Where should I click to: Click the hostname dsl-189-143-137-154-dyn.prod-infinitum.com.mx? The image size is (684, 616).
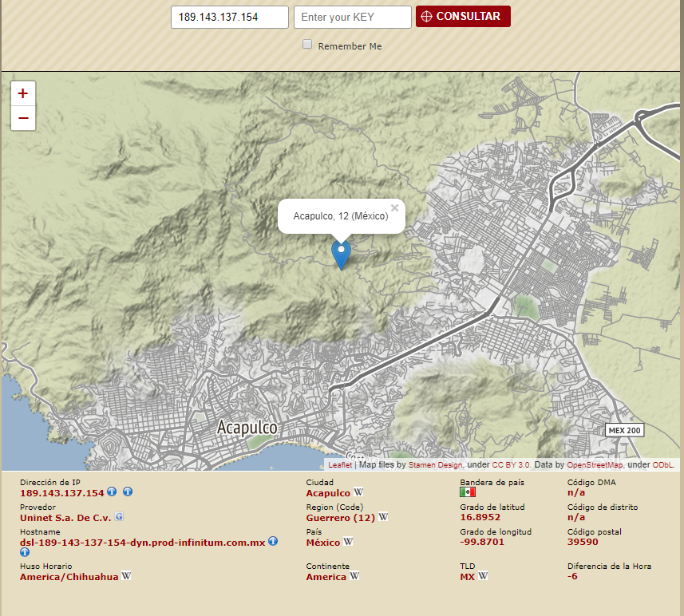click(x=142, y=543)
